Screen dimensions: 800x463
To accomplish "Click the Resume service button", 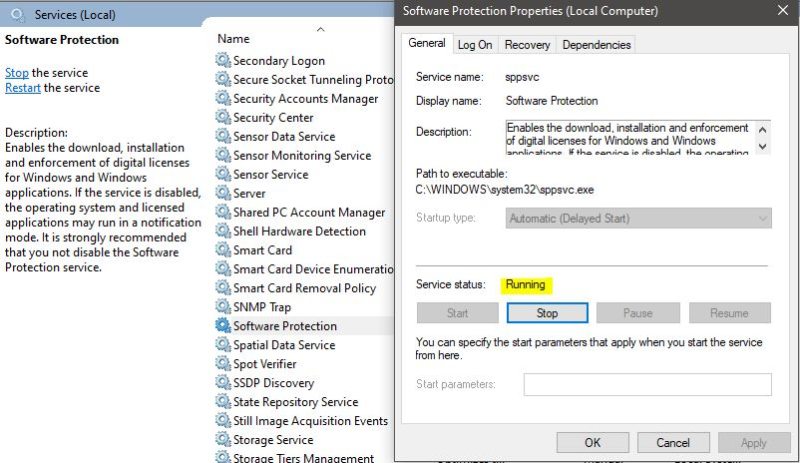I will (x=729, y=313).
